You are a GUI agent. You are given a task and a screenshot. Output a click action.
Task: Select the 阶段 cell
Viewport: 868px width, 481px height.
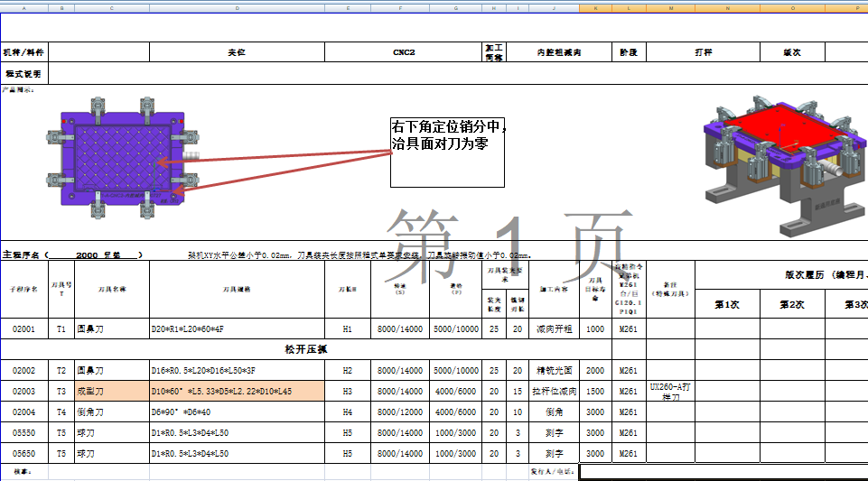click(x=629, y=52)
